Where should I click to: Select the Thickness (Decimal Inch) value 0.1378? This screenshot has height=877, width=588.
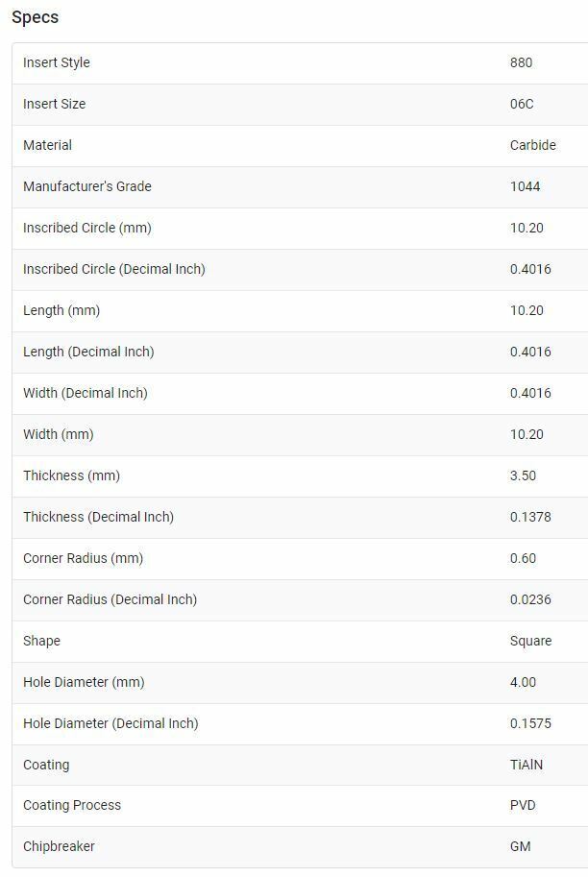530,517
